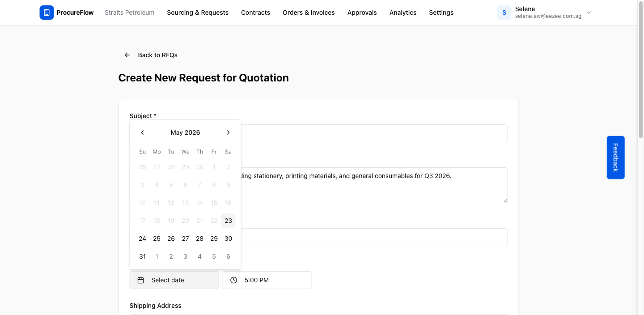Choose May 28 in the calendar
This screenshot has width=644, height=315.
199,238
